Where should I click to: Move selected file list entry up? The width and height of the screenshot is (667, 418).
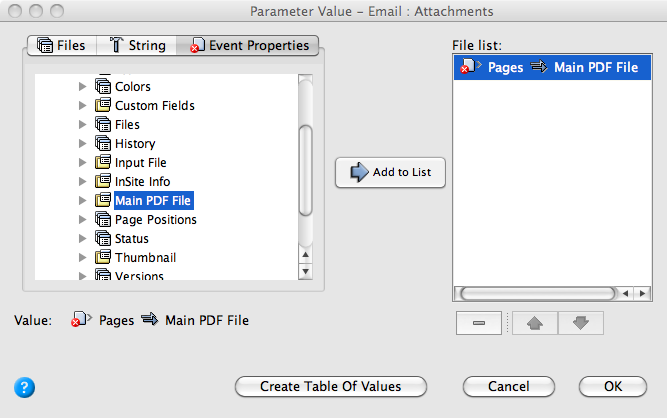(535, 323)
